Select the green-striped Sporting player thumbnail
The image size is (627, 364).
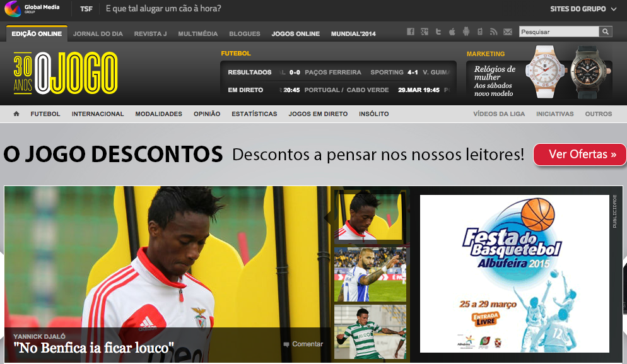[x=370, y=332]
